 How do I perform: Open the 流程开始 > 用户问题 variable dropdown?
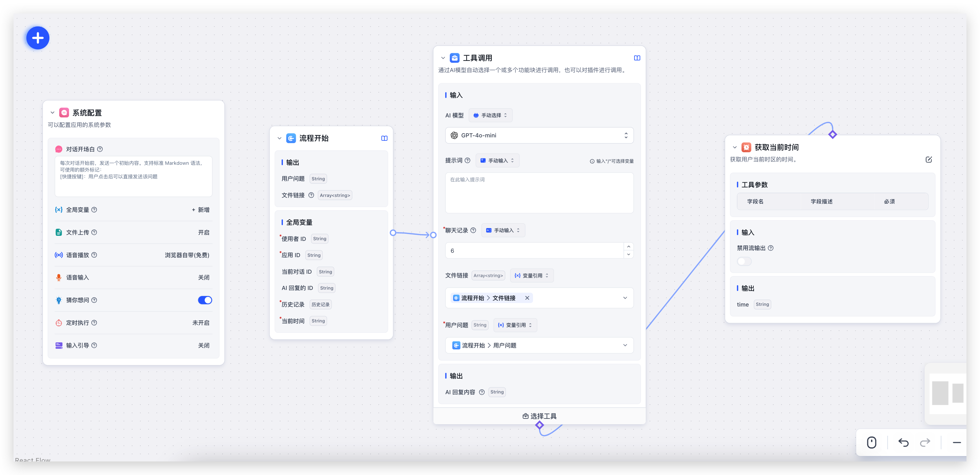click(x=539, y=345)
